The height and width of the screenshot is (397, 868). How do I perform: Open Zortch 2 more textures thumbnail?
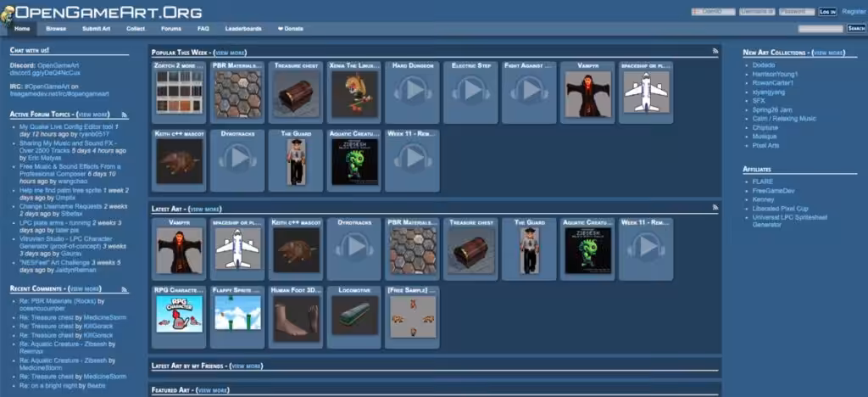point(180,92)
